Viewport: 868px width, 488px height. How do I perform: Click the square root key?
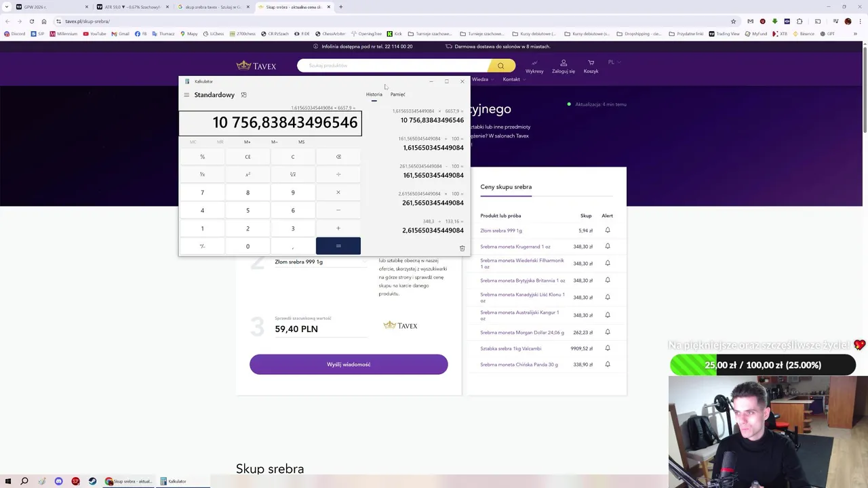(x=293, y=174)
